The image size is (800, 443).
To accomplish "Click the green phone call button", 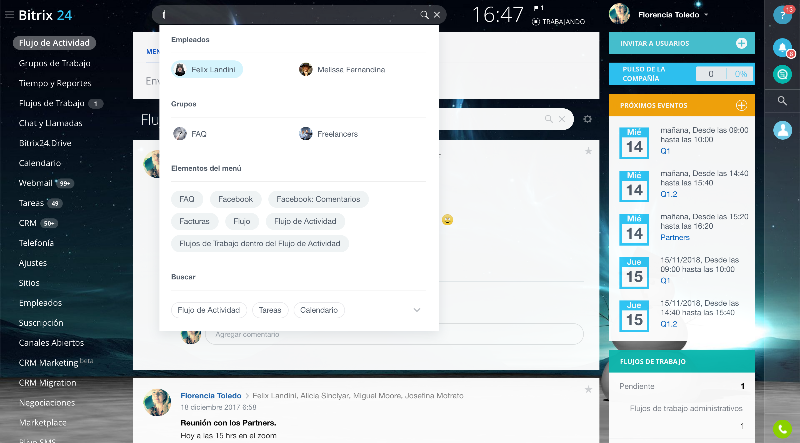I will pos(782,430).
